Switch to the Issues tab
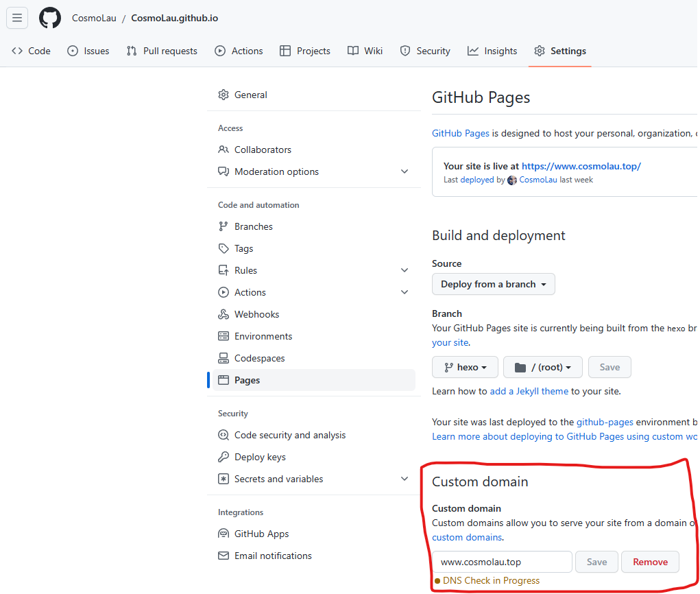 [x=88, y=51]
